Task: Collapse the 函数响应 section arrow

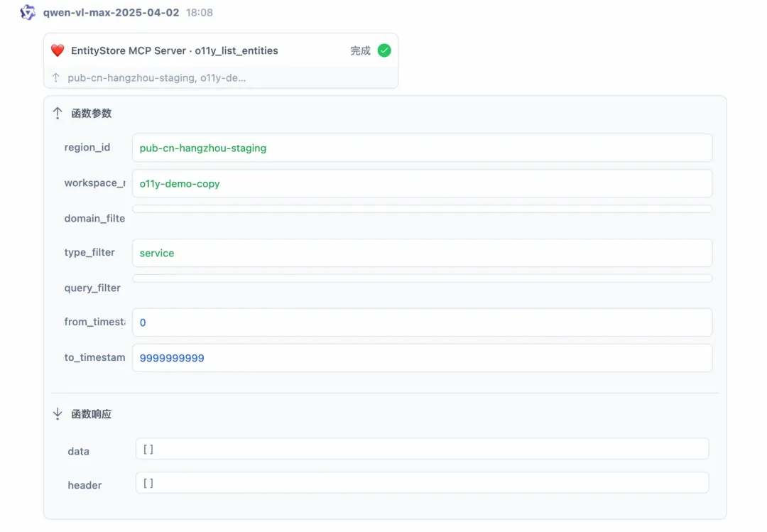Action: [x=58, y=414]
